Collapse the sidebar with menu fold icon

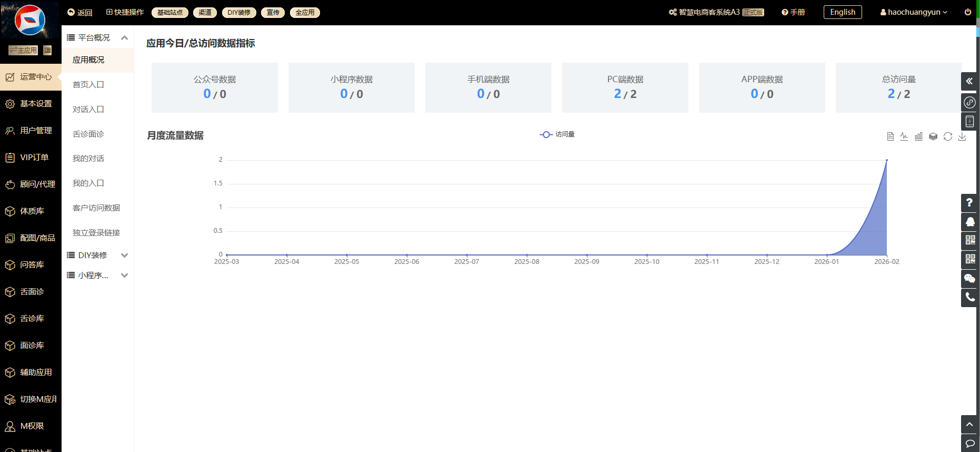[x=47, y=50]
